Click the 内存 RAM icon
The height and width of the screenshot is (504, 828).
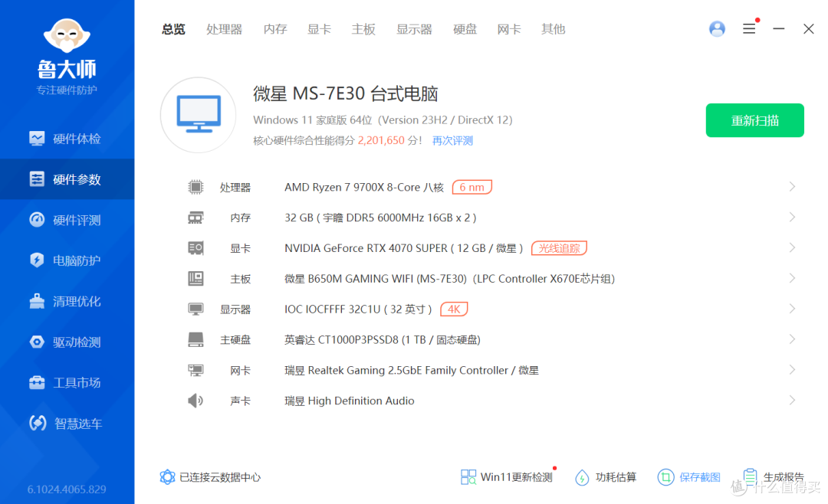point(195,218)
